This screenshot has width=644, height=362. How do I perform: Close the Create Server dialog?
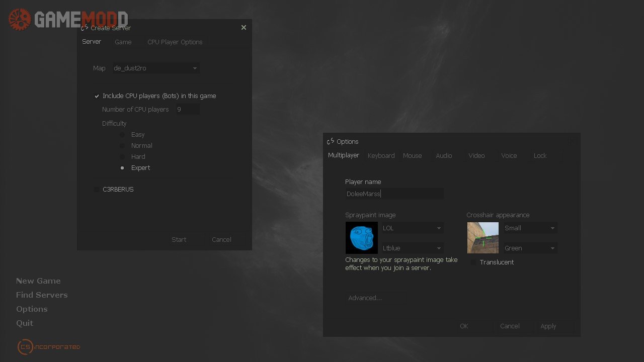[x=244, y=28]
